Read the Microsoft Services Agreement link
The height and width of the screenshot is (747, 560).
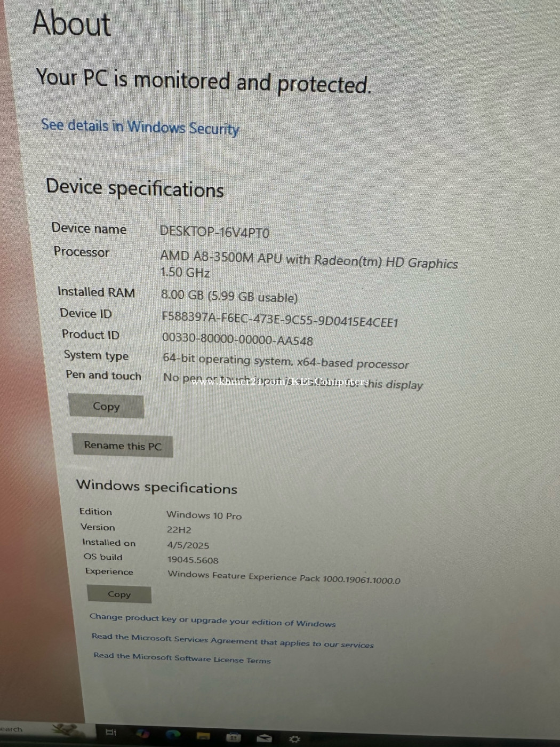(233, 640)
